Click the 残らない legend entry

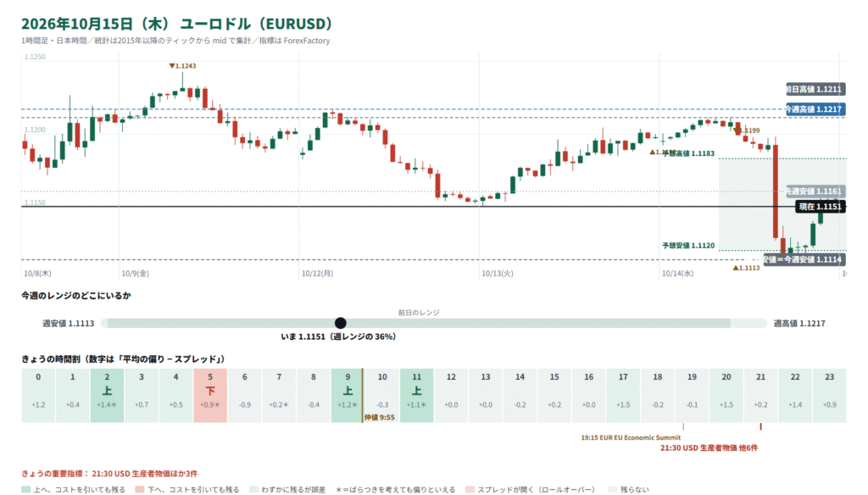(x=628, y=489)
